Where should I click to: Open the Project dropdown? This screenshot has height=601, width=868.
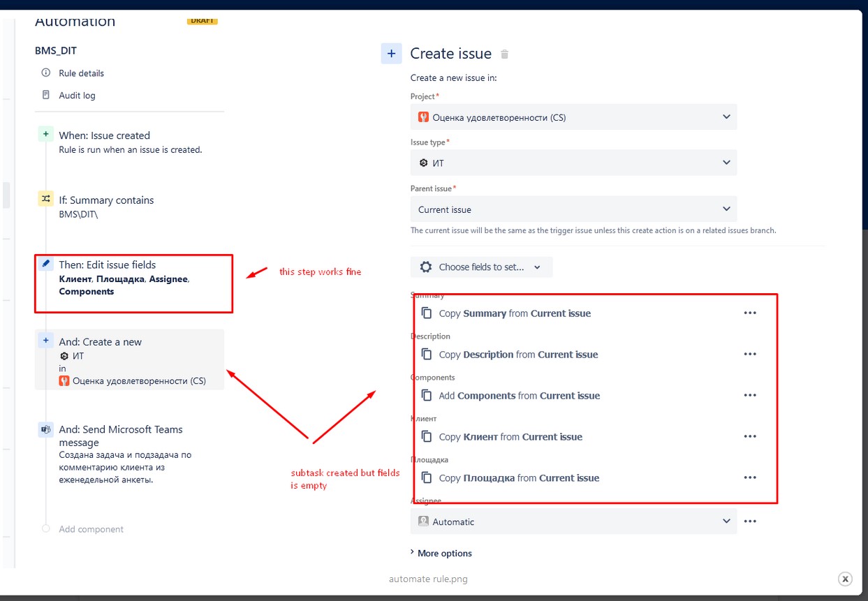(573, 117)
